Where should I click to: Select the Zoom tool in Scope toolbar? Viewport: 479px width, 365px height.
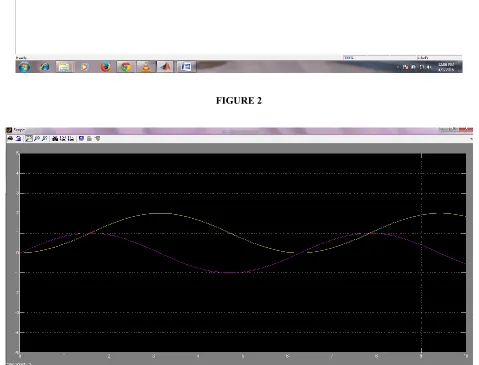pyautogui.click(x=29, y=139)
